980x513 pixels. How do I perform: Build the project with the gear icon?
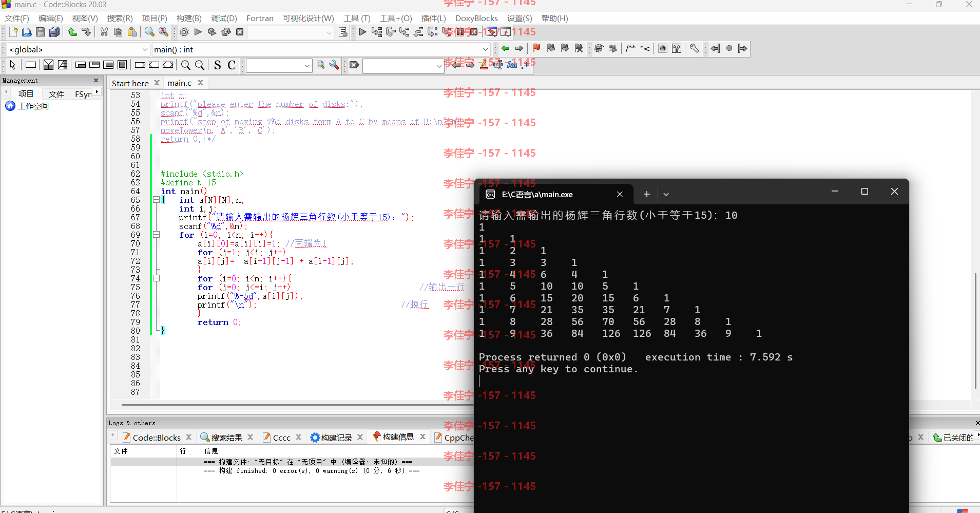point(184,32)
